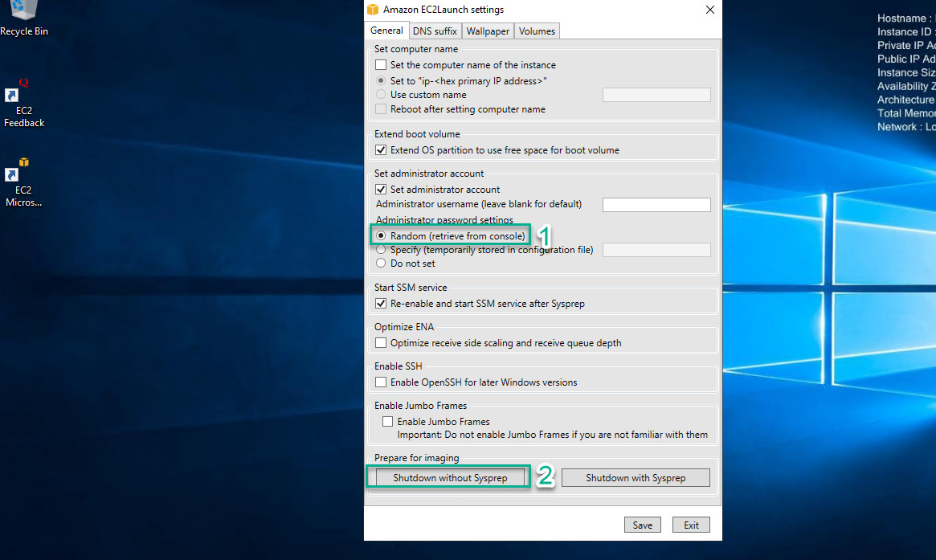The height and width of the screenshot is (560, 936).
Task: Click Shutdown without Sysprep button
Action: tap(450, 477)
